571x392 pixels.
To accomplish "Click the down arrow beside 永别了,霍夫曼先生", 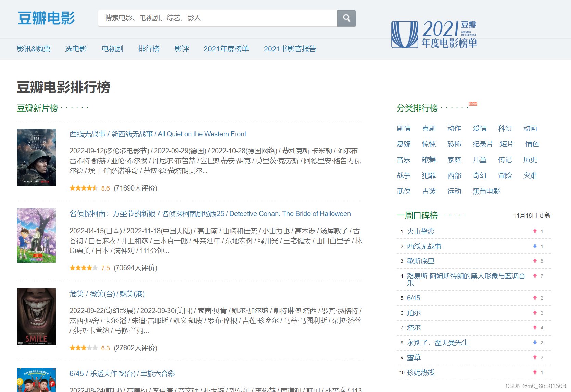I will pos(535,343).
